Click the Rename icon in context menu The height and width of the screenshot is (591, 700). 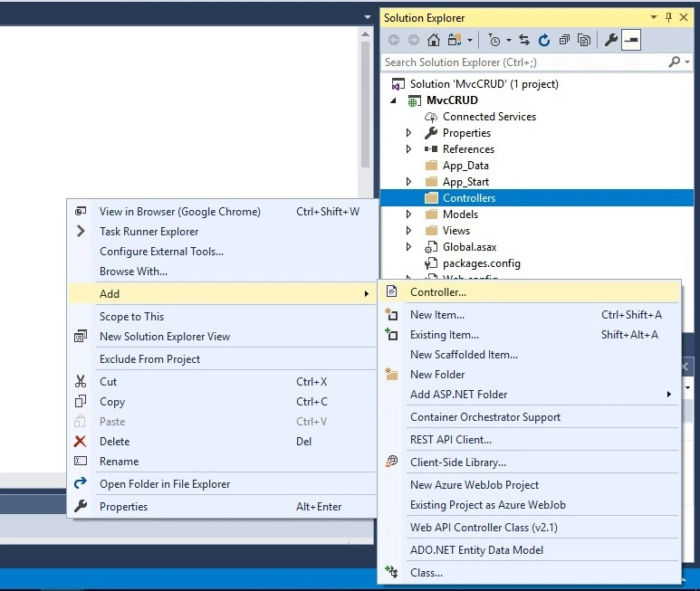81,461
